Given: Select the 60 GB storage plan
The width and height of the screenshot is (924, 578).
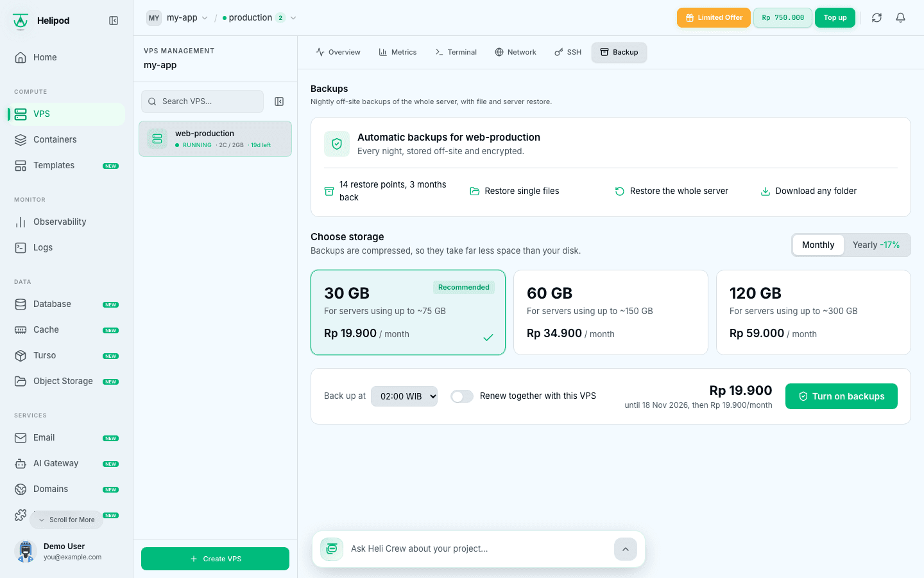Looking at the screenshot, I should 611,312.
